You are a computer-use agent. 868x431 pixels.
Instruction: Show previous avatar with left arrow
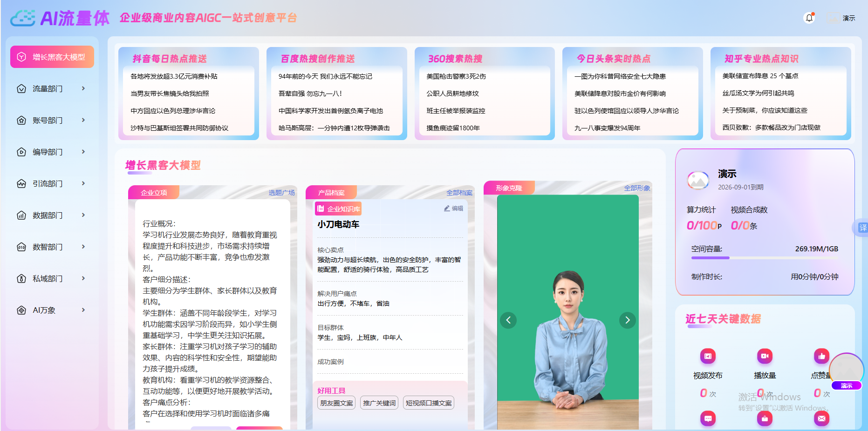coord(508,320)
